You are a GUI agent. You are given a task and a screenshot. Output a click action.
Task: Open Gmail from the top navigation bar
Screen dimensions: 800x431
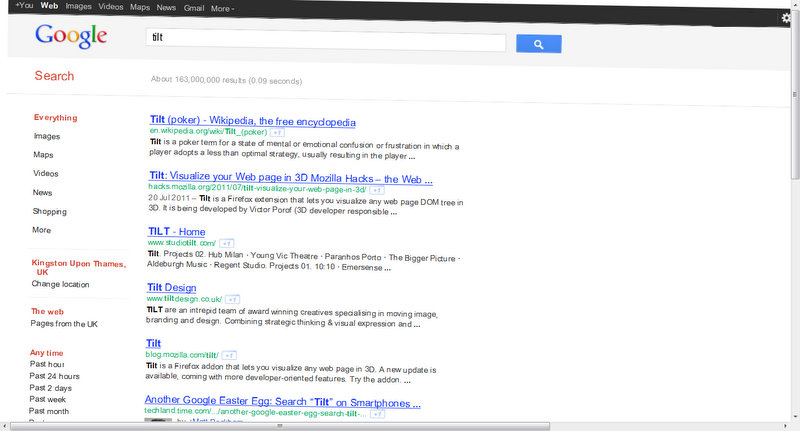195,8
